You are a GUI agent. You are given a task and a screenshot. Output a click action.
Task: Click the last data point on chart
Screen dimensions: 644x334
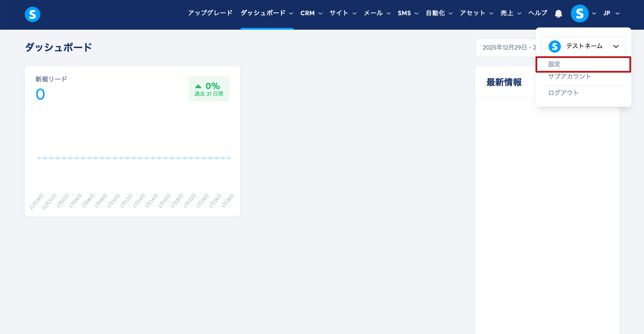pyautogui.click(x=229, y=158)
